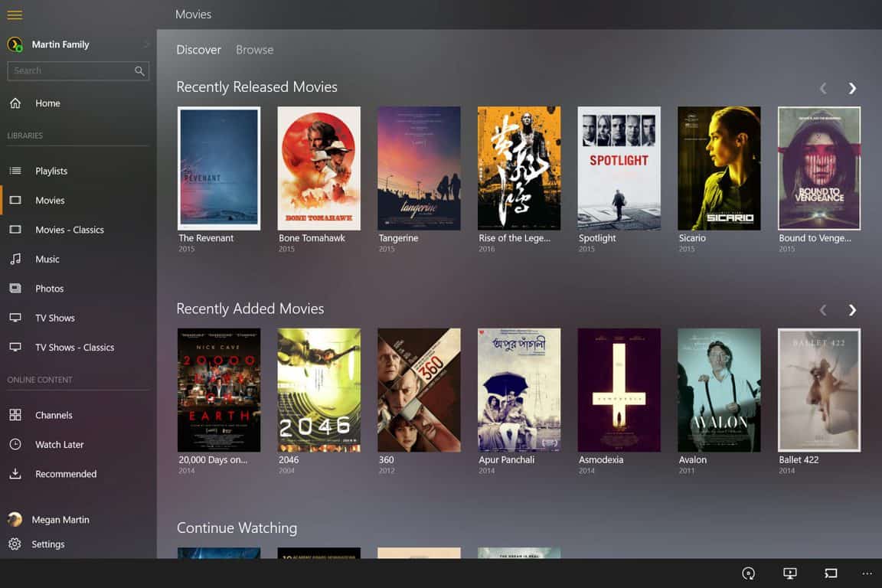The image size is (882, 588).
Task: Open Megan Martin user profile name
Action: tap(60, 519)
